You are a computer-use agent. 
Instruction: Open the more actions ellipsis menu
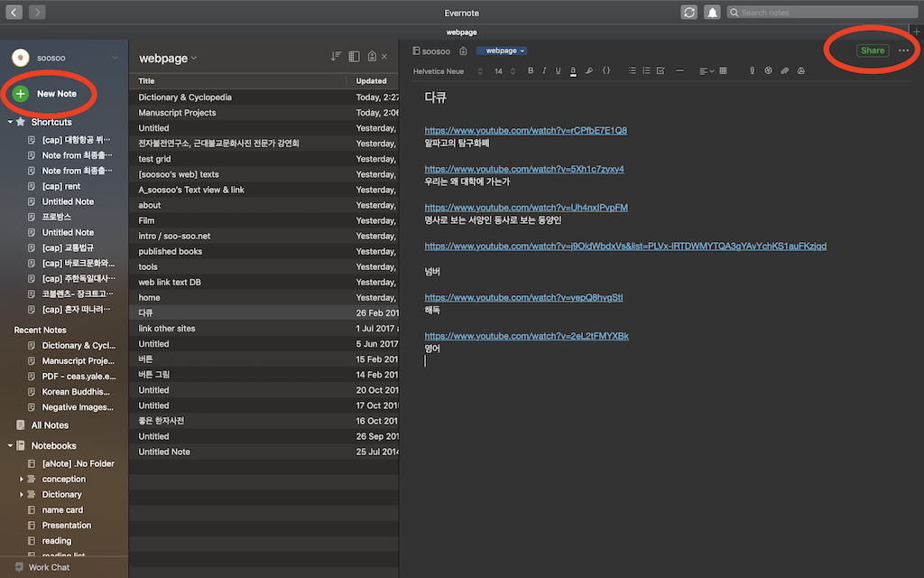pyautogui.click(x=903, y=51)
